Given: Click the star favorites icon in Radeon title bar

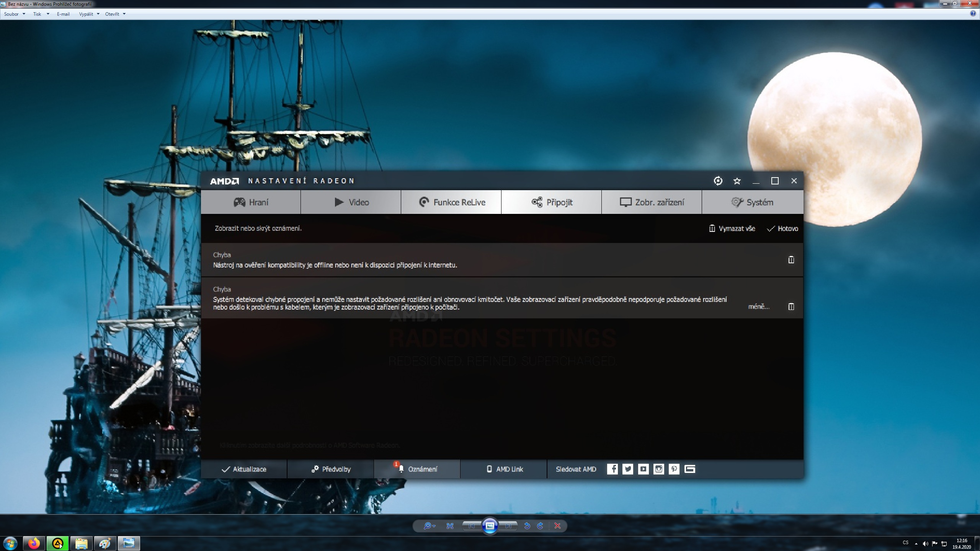Looking at the screenshot, I should click(737, 181).
